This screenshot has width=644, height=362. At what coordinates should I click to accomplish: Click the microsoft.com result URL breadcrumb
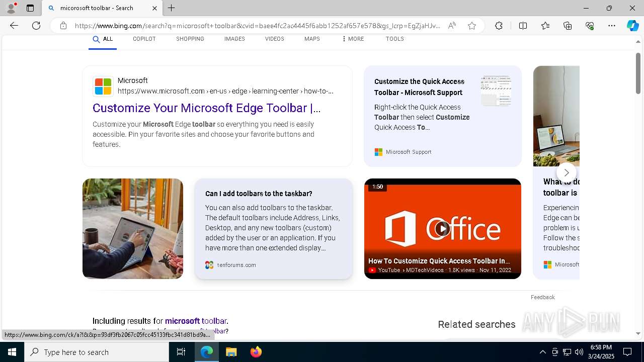(225, 91)
